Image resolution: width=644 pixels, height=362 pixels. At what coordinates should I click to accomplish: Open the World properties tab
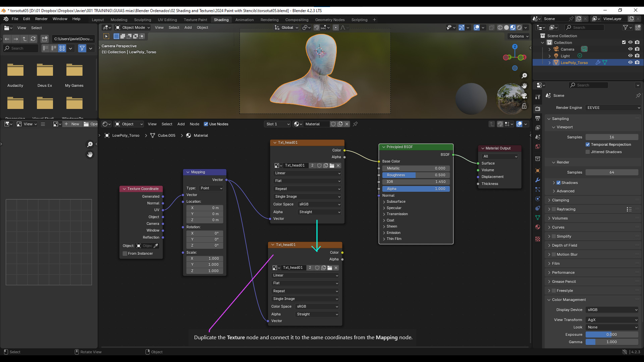(x=538, y=146)
